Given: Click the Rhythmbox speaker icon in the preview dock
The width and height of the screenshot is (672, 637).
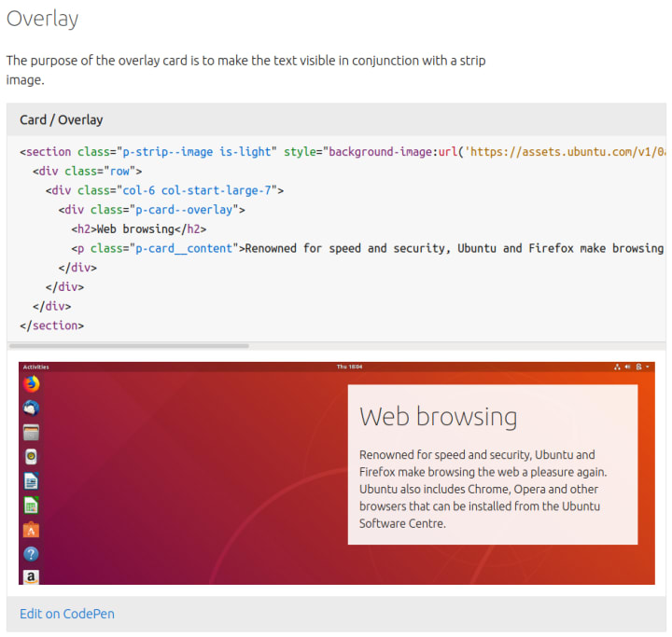Looking at the screenshot, I should [31, 457].
